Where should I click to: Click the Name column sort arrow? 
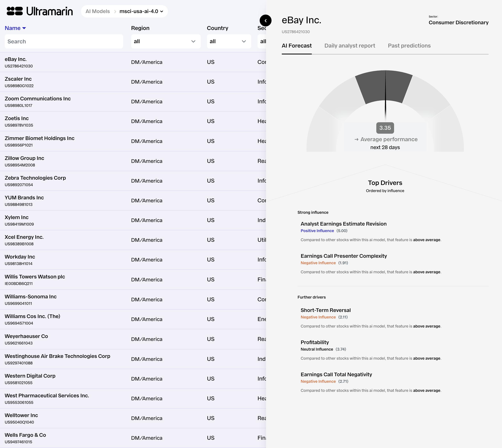pos(24,28)
